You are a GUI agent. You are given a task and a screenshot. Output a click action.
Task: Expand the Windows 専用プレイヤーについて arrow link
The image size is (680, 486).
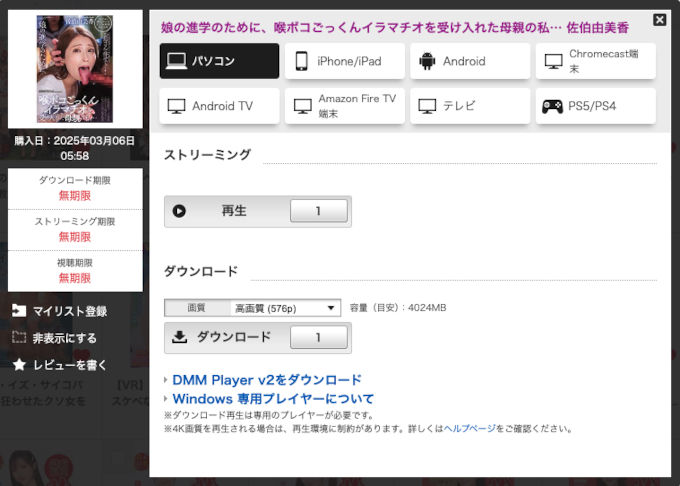167,399
